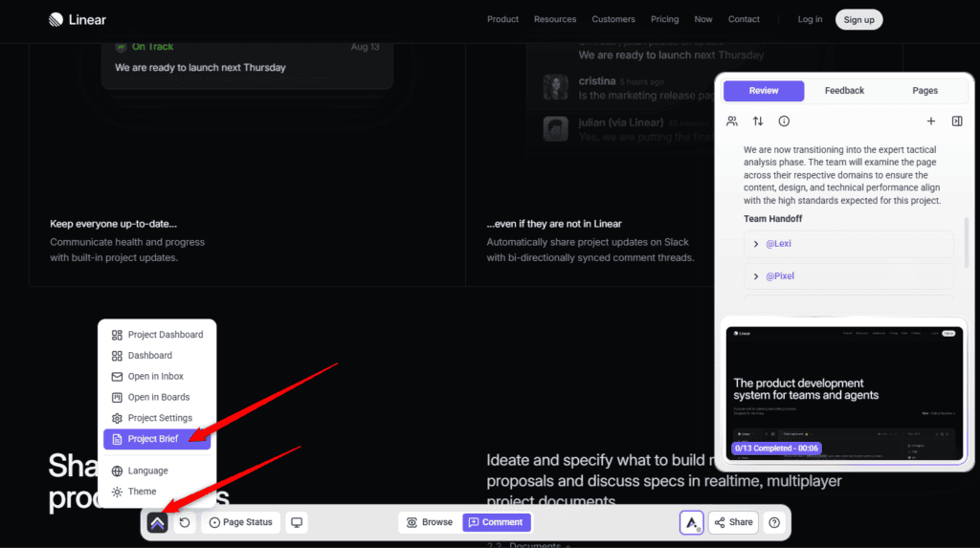Click the Sign up button
This screenshot has width=980, height=548.
click(858, 20)
